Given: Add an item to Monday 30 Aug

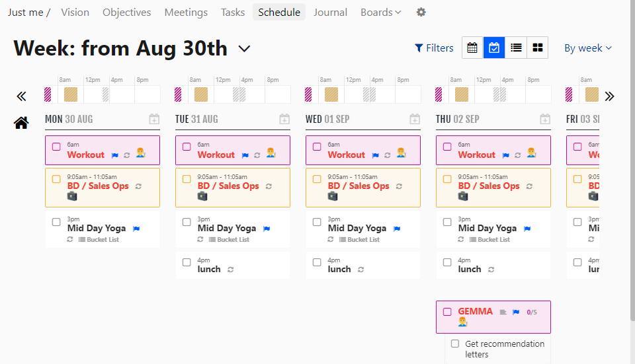Looking at the screenshot, I should point(154,120).
